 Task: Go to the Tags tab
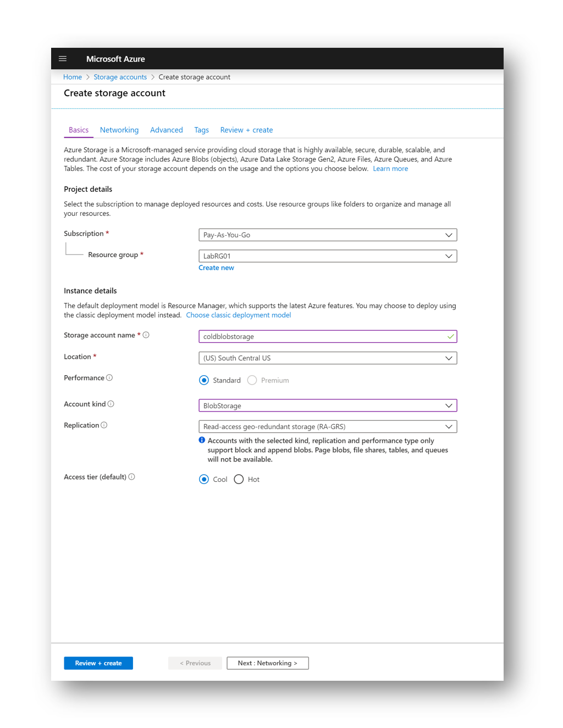pyautogui.click(x=202, y=130)
